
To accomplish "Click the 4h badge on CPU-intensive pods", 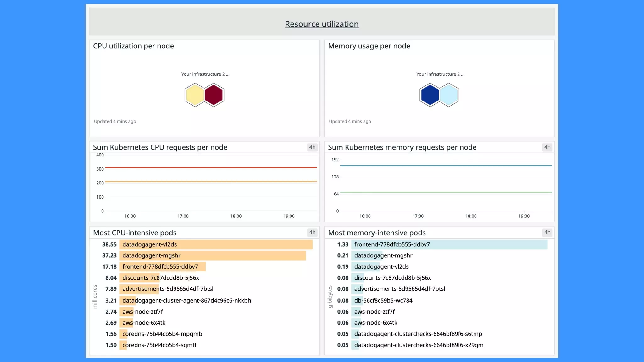I will pyautogui.click(x=312, y=233).
